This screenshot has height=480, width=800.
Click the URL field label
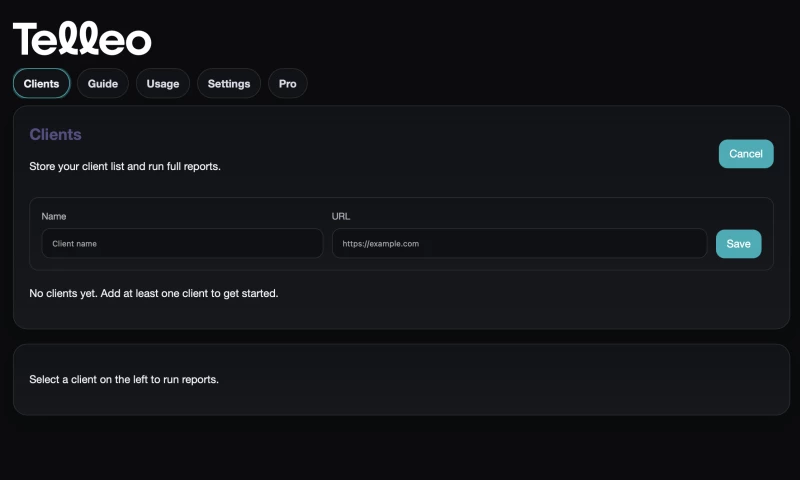pyautogui.click(x=341, y=216)
